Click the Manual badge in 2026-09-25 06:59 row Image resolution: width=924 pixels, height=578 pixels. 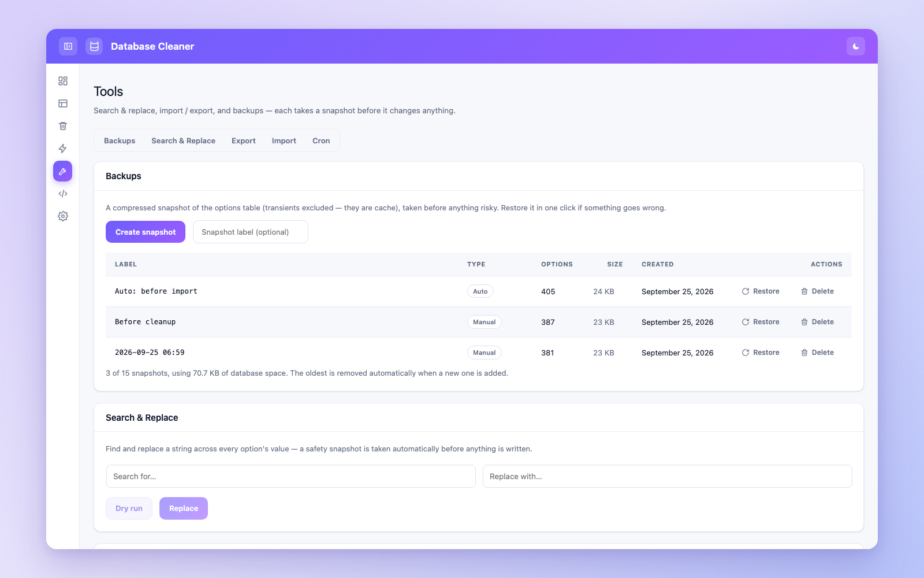click(x=485, y=353)
